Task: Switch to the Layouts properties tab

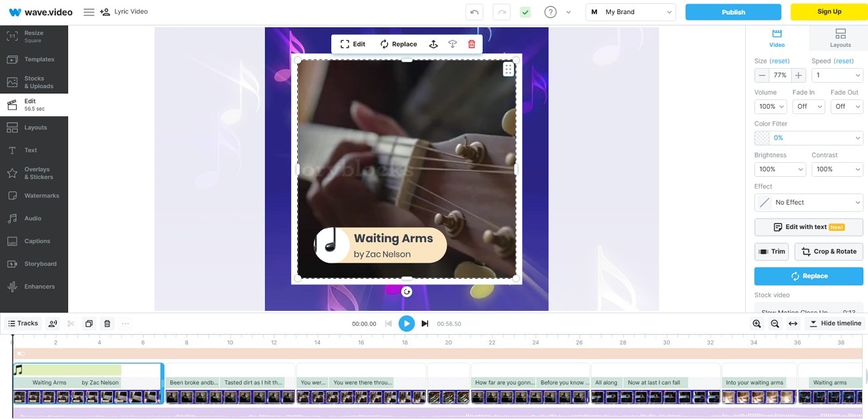Action: tap(840, 38)
